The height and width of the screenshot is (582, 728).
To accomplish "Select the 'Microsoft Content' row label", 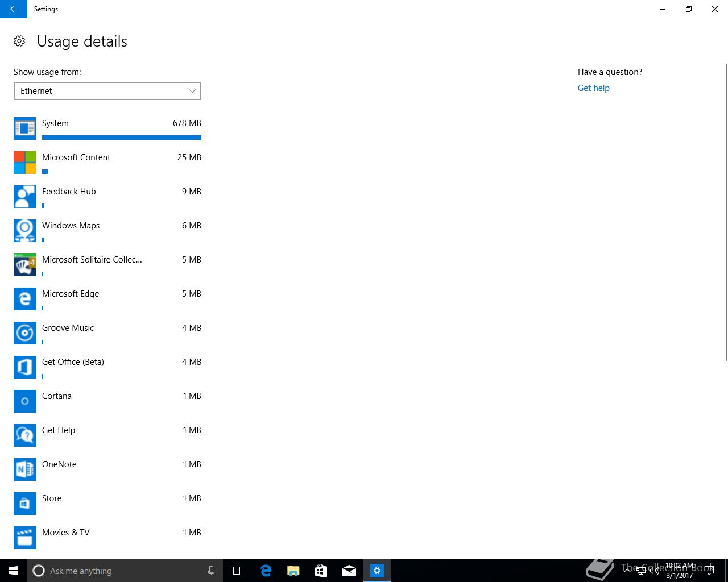I will (x=76, y=157).
